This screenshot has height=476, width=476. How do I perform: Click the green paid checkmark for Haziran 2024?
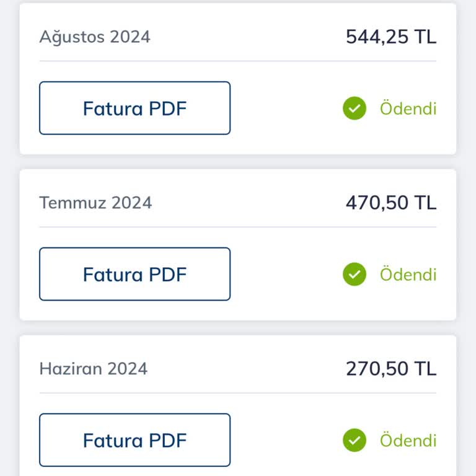coord(355,440)
